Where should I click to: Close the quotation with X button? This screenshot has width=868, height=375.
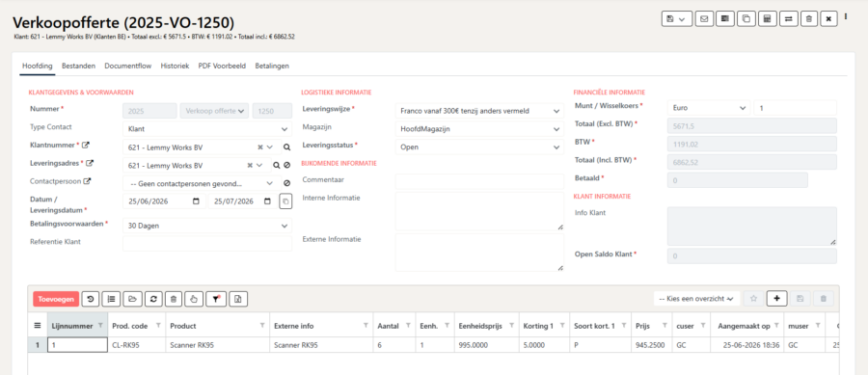click(828, 18)
